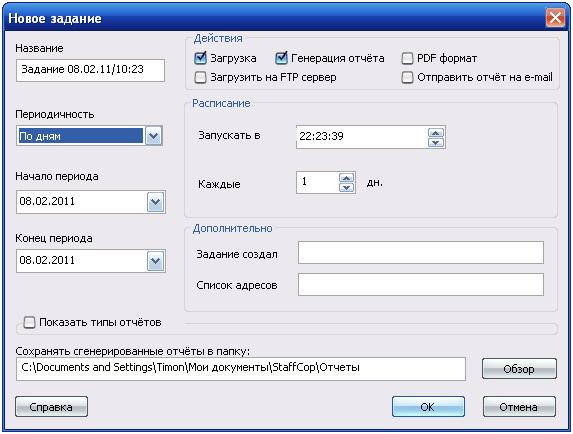Image resolution: width=573 pixels, height=434 pixels.
Task: Increase the Каждые days value with up arrow
Action: pos(346,178)
